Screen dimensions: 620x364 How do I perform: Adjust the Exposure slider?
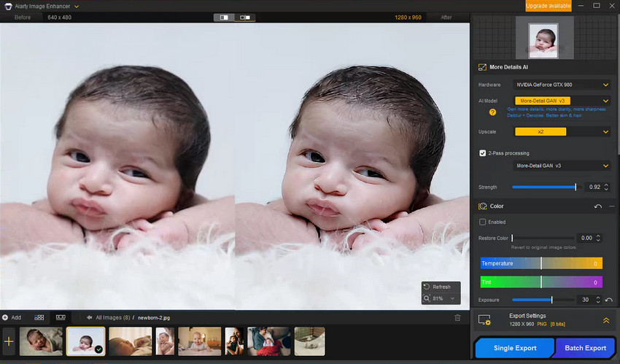543,300
